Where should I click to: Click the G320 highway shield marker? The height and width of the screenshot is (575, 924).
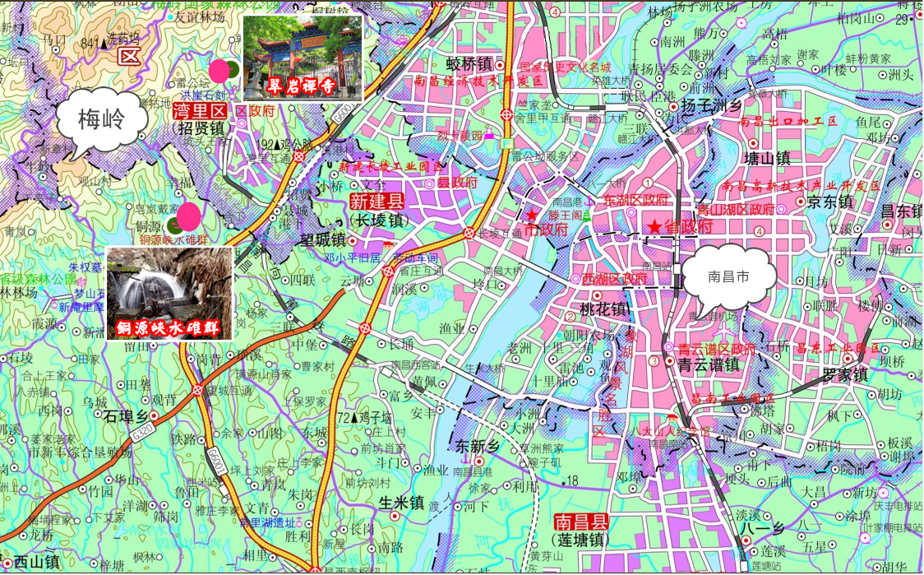pyautogui.click(x=142, y=432)
